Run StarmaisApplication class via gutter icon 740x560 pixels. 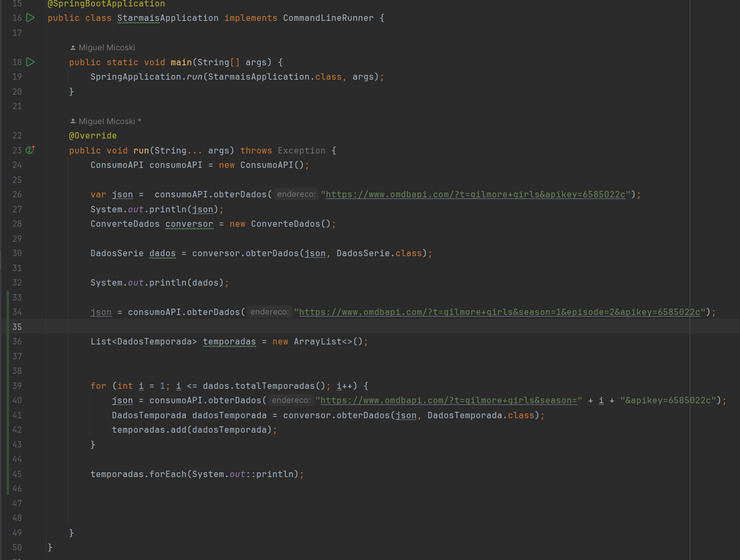coord(30,18)
